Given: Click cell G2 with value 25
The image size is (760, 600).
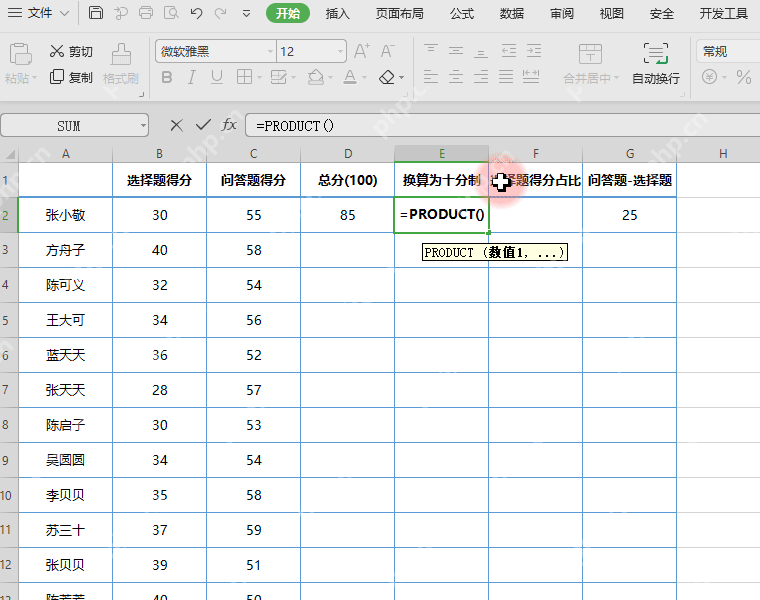Looking at the screenshot, I should (630, 215).
